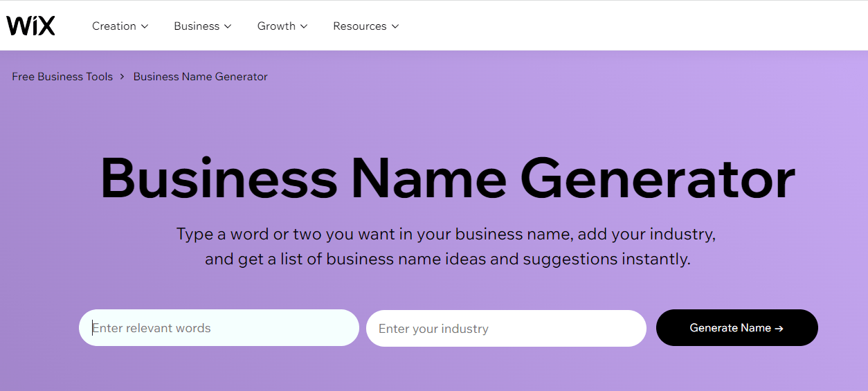Click the large Business Name Generator heading
This screenshot has width=868, height=391.
point(447,179)
